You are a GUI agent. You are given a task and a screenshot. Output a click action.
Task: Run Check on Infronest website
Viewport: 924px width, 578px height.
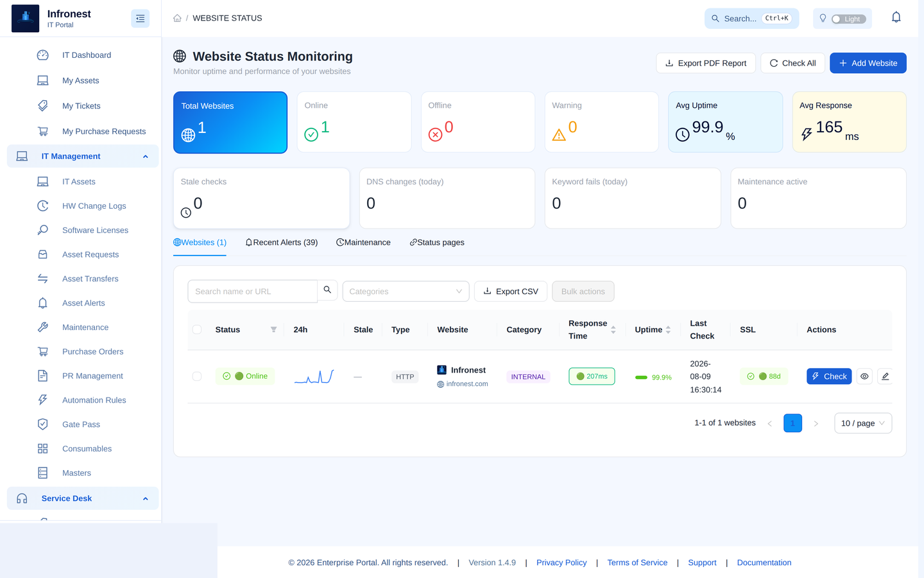(829, 376)
